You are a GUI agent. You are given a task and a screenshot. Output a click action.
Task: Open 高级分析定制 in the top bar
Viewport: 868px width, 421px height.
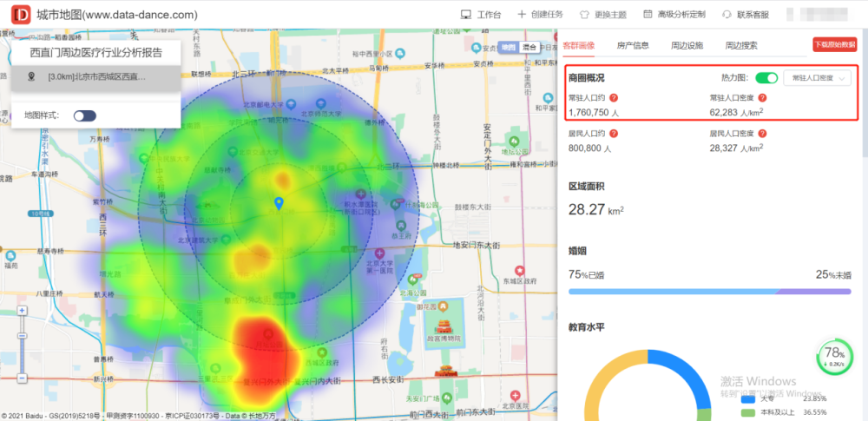[x=681, y=15]
